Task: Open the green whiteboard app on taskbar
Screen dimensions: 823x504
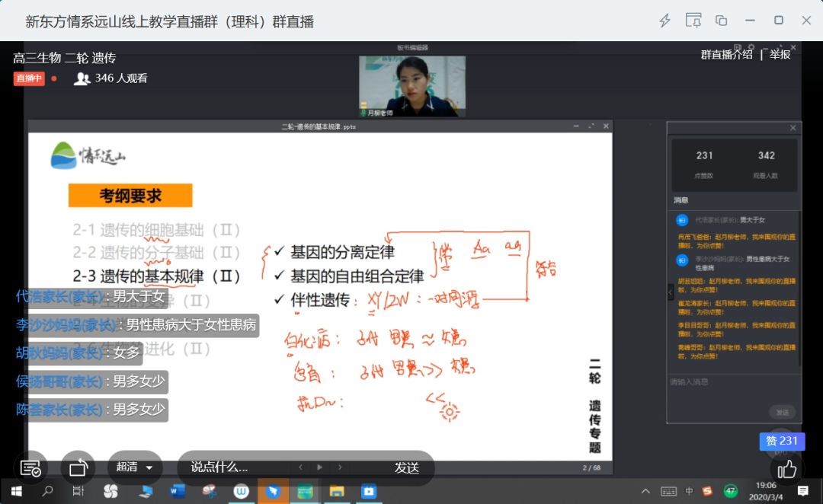Action: point(305,491)
